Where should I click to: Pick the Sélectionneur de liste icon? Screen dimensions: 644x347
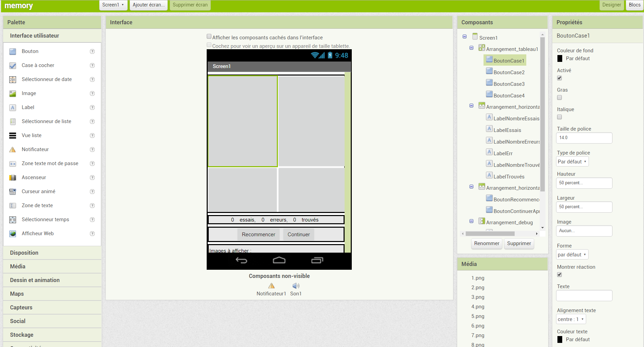(13, 122)
